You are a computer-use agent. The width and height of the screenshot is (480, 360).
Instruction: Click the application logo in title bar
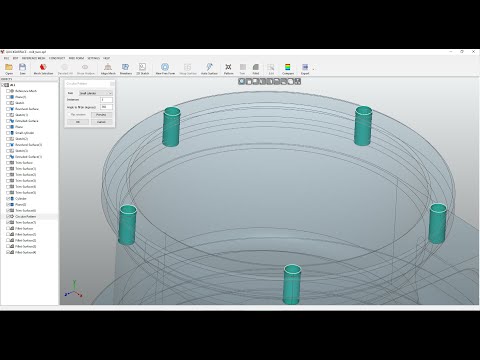2,52
